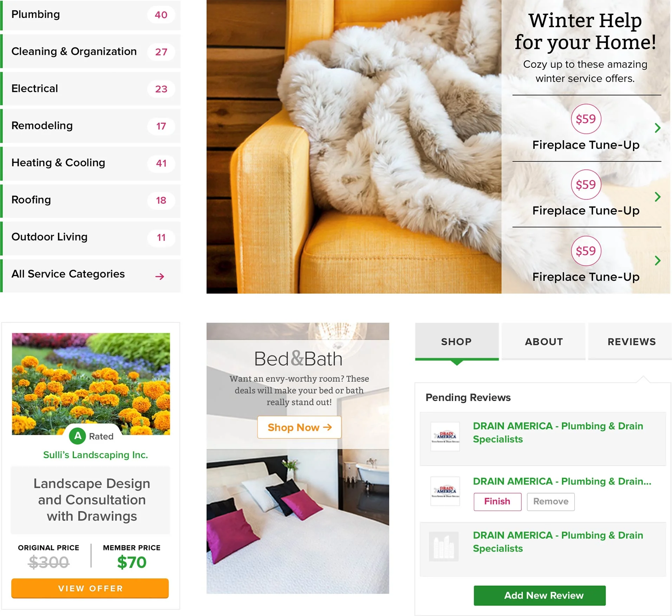Click the green A rated badge icon
The height and width of the screenshot is (616, 672).
pos(78,436)
